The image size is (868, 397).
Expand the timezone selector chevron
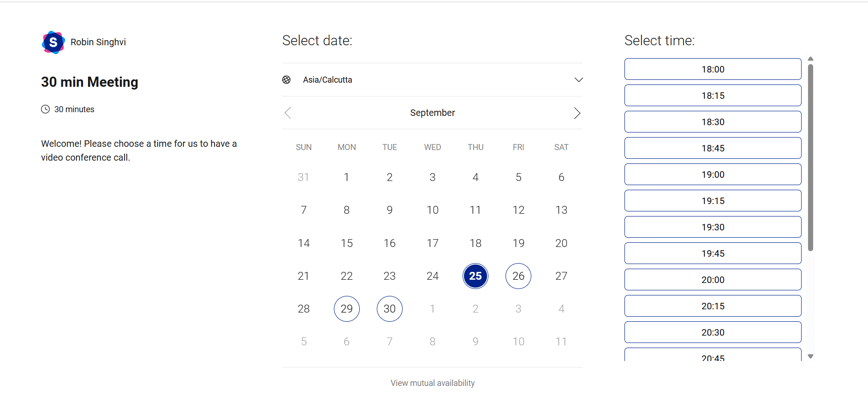pyautogui.click(x=579, y=79)
